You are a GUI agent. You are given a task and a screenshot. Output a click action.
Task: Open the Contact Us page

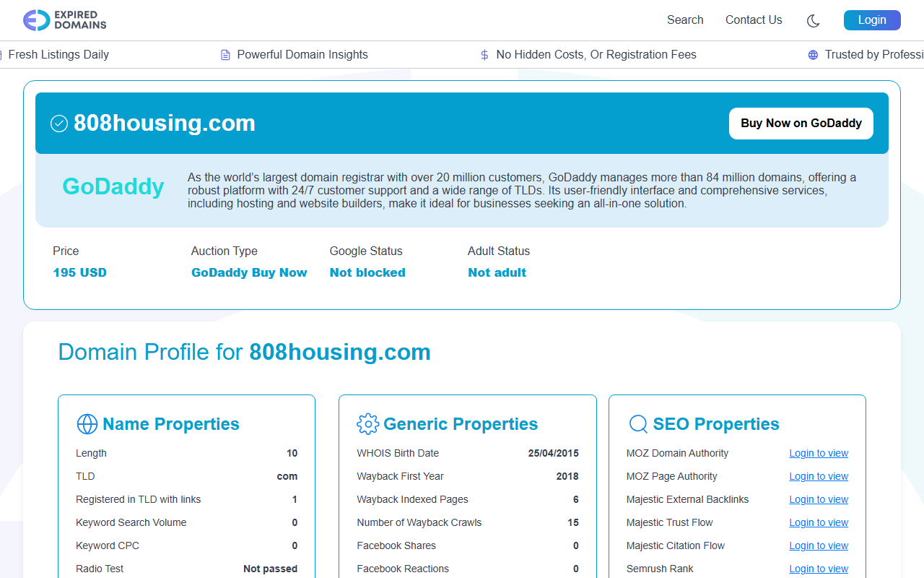(x=754, y=20)
